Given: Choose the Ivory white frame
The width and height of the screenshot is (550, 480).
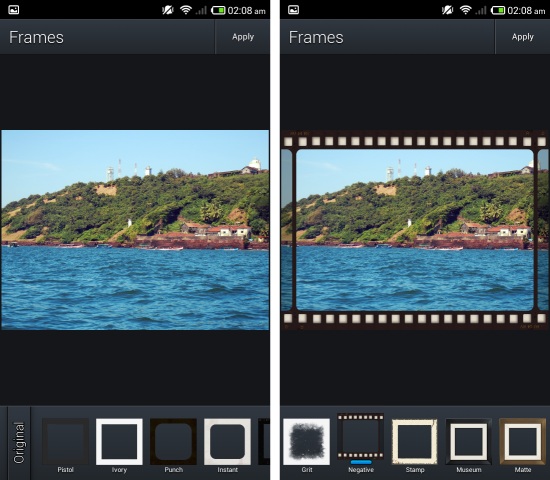Looking at the screenshot, I should 119,441.
